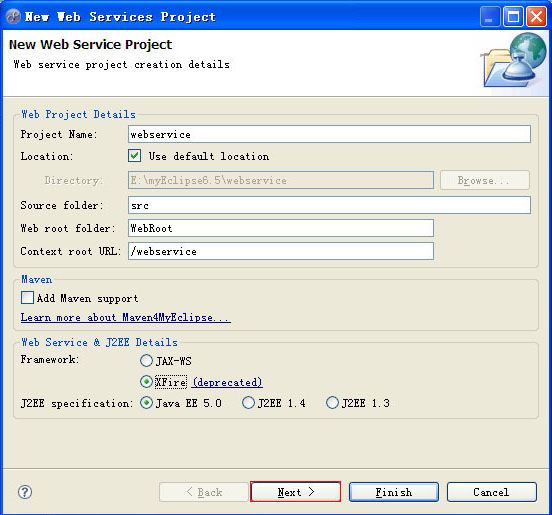Click the help question mark icon
The width and height of the screenshot is (552, 515).
[25, 492]
